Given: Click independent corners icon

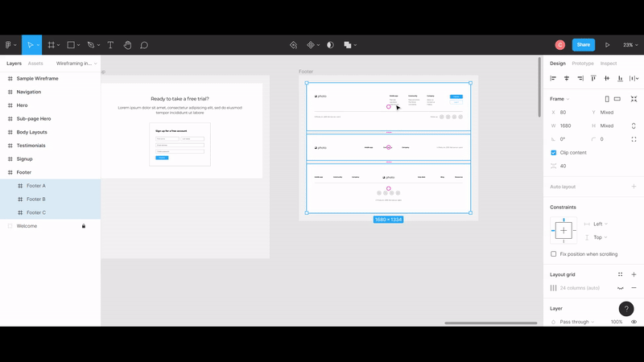Looking at the screenshot, I should [x=634, y=139].
